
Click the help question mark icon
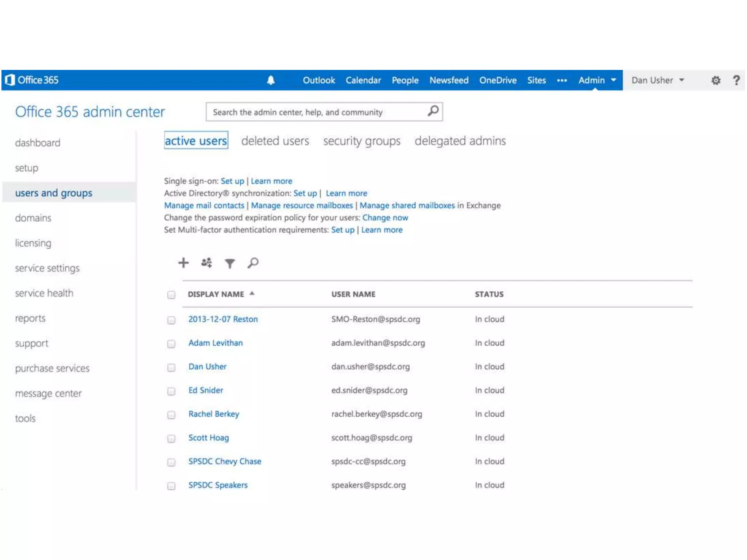pos(736,80)
